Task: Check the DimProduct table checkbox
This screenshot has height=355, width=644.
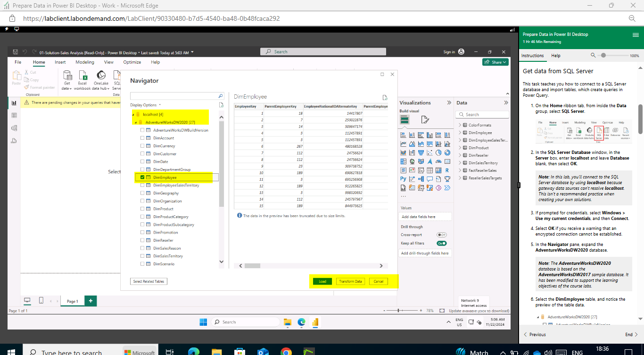Action: pyautogui.click(x=142, y=209)
